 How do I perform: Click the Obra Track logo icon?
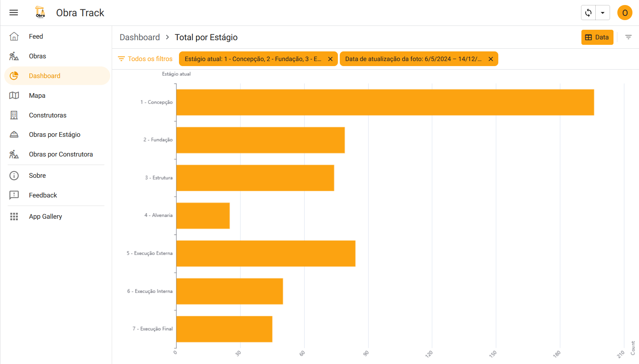click(40, 12)
